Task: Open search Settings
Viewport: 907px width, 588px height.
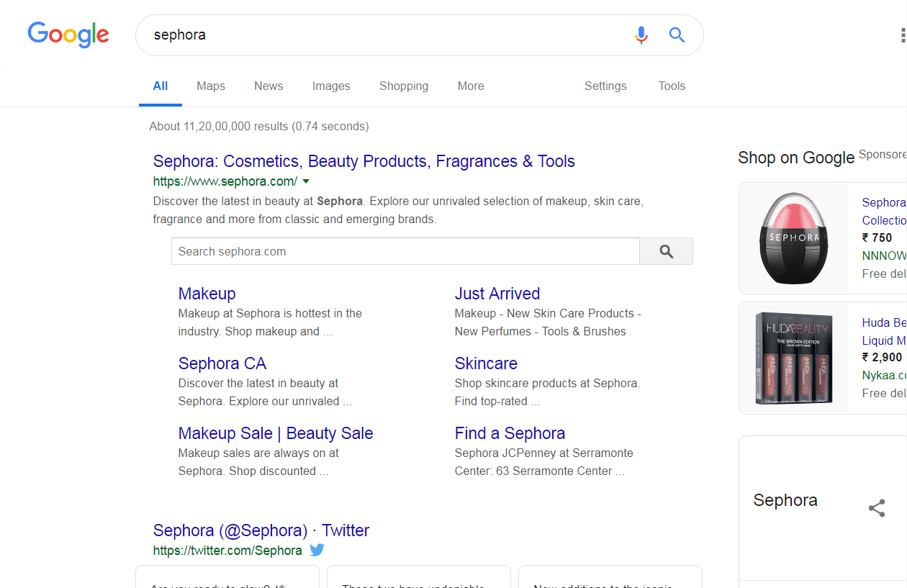Action: pyautogui.click(x=605, y=86)
